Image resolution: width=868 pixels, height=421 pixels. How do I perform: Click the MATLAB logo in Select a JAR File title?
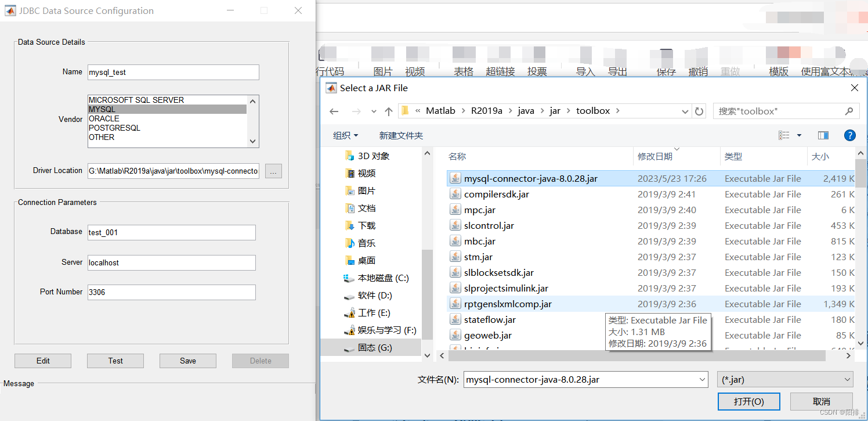coord(331,88)
